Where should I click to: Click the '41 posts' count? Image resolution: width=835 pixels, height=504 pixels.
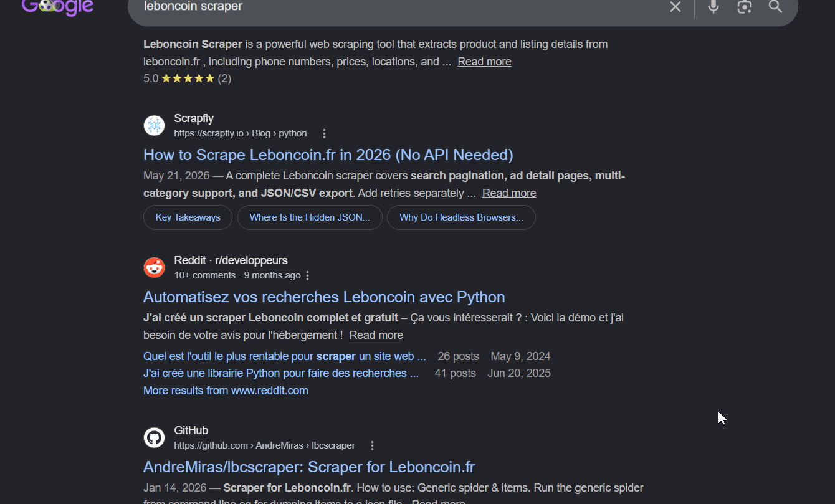455,373
